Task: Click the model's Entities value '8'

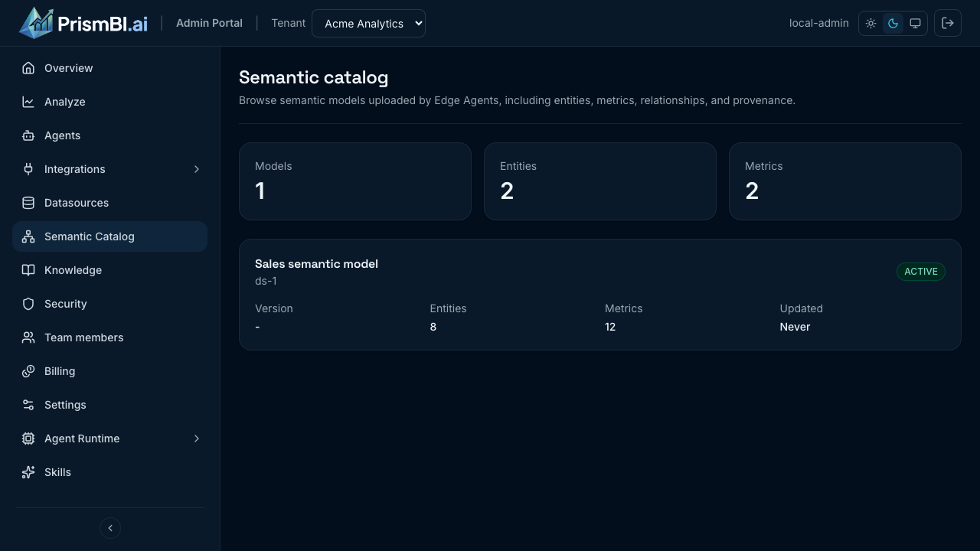Action: click(433, 327)
